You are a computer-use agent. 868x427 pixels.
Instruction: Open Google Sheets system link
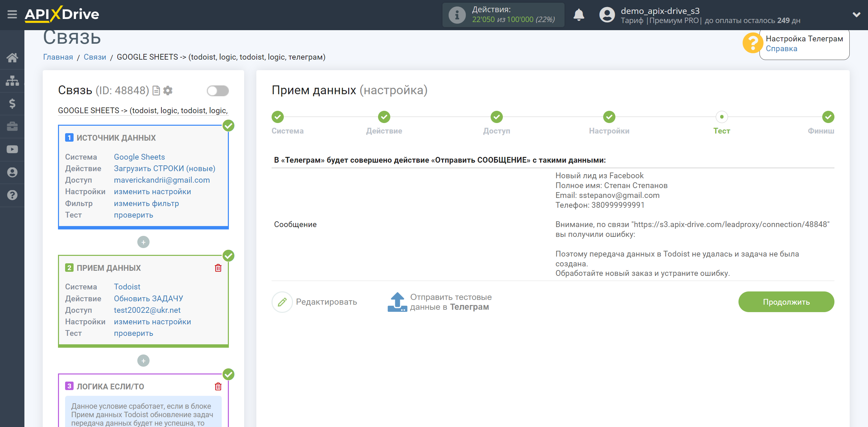pos(139,157)
